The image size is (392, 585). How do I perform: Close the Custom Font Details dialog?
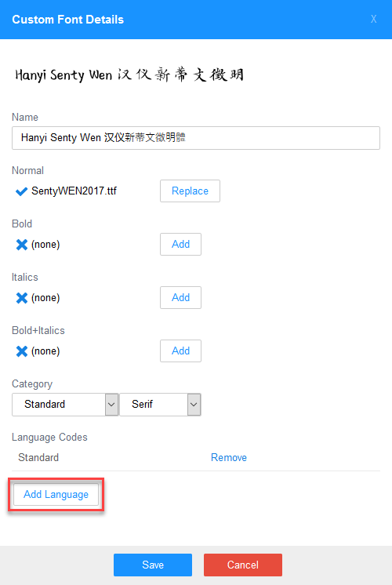pyautogui.click(x=373, y=19)
